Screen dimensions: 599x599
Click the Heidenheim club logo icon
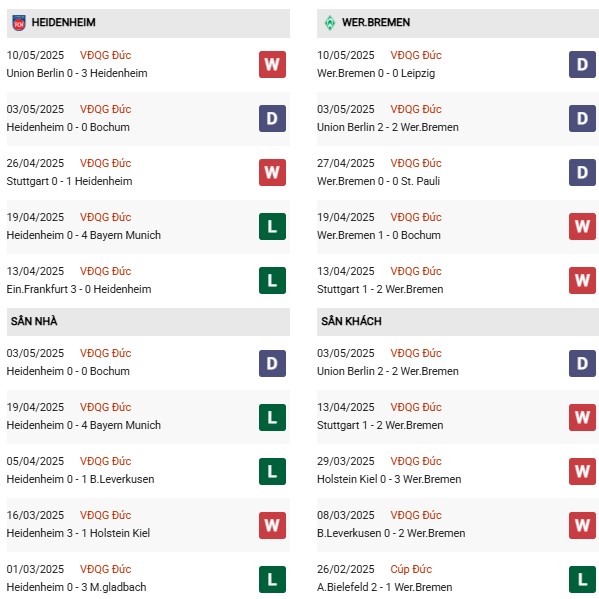click(x=19, y=23)
